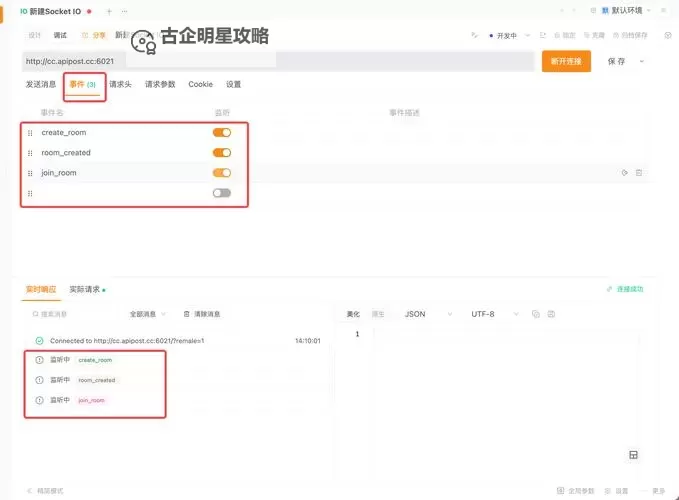679x500 pixels.
Task: Select the 调试 mode tab
Action: click(60, 35)
